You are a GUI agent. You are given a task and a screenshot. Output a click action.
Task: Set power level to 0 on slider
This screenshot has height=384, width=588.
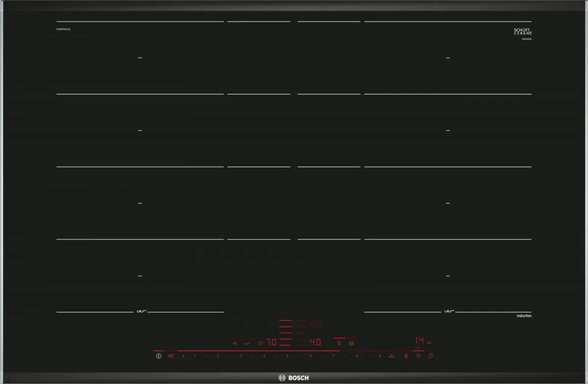click(183, 356)
